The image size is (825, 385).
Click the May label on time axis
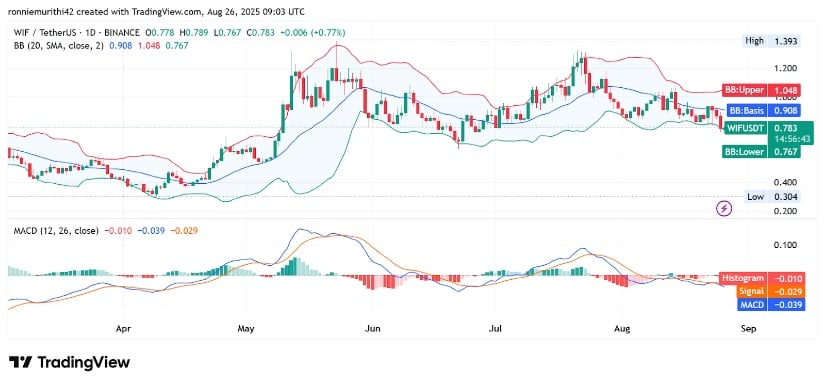246,329
